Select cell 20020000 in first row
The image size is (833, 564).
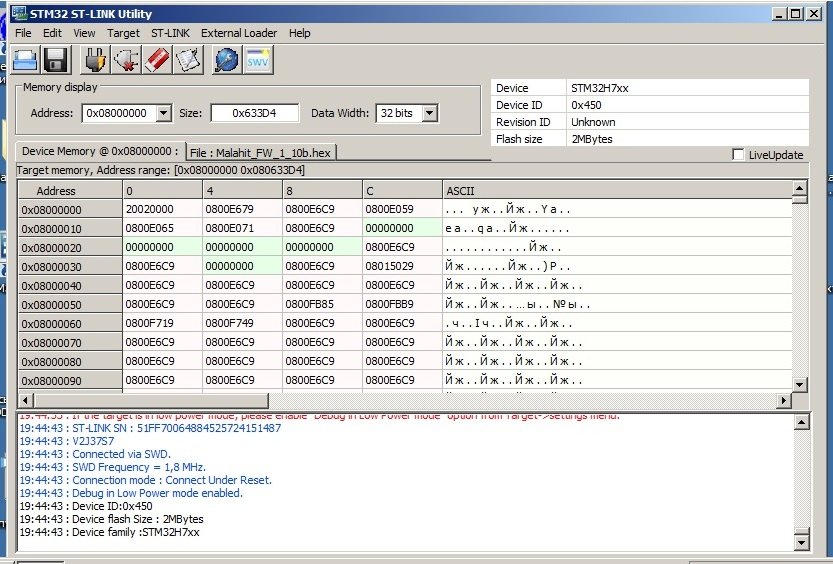coord(163,209)
